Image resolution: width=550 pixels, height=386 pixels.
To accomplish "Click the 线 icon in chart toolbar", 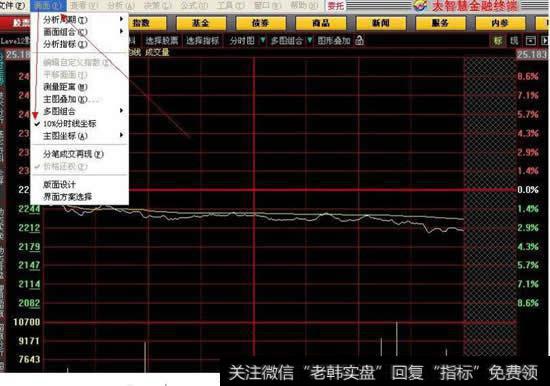I will pos(514,41).
